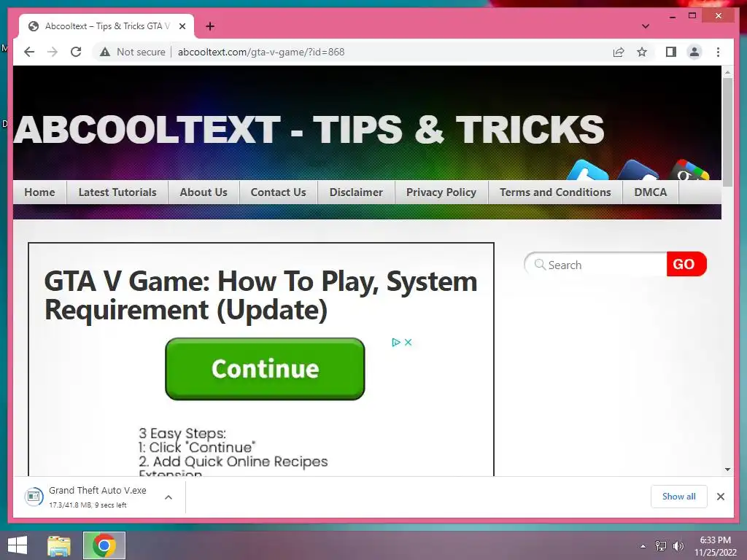747x560 pixels.
Task: Open a new browser tab
Action: (x=210, y=26)
